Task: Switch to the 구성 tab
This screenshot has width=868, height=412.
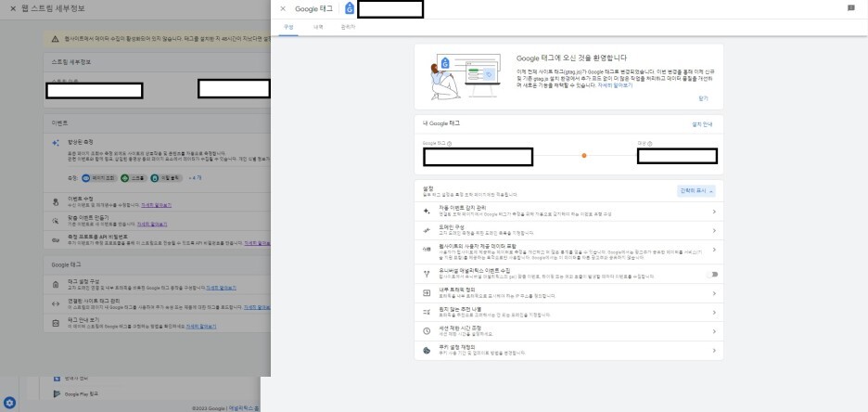Action: 288,27
